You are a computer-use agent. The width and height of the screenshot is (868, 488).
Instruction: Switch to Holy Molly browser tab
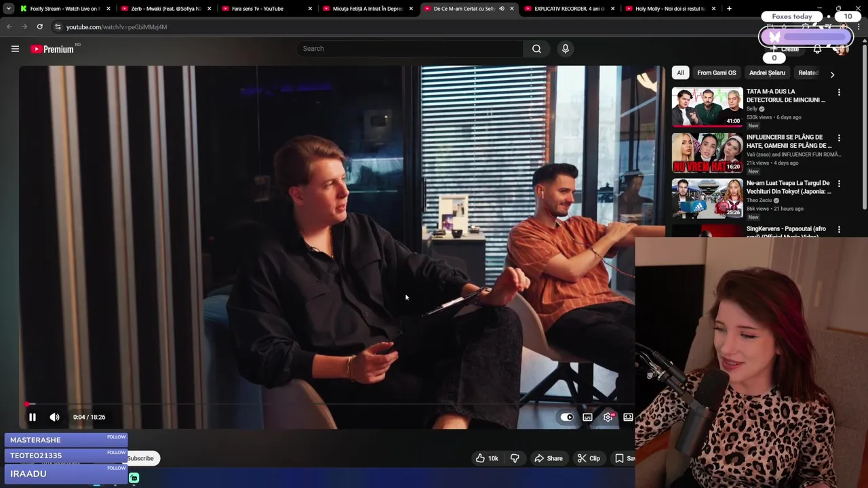click(x=669, y=9)
